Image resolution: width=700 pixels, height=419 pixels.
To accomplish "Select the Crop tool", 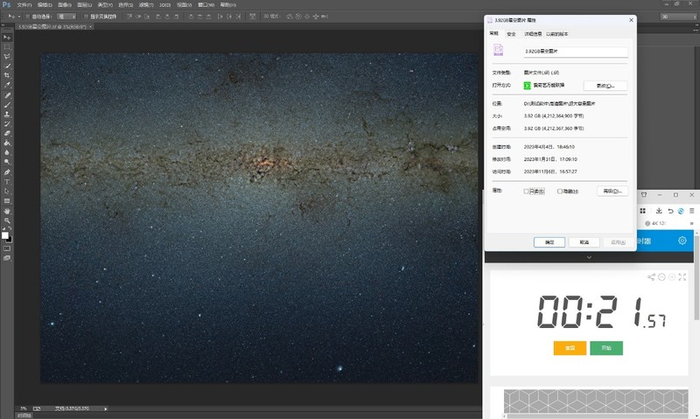I will [x=8, y=75].
